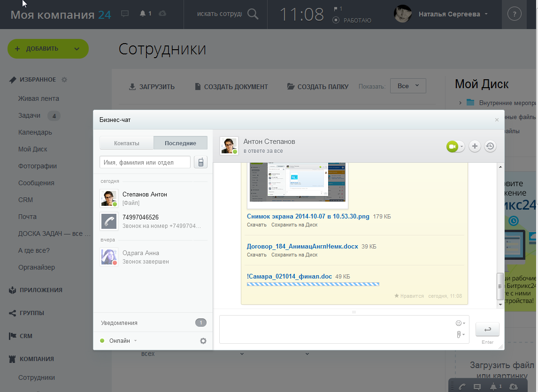This screenshot has width=538, height=392.
Task: Click the phone dial pad icon in chat
Action: point(201,162)
